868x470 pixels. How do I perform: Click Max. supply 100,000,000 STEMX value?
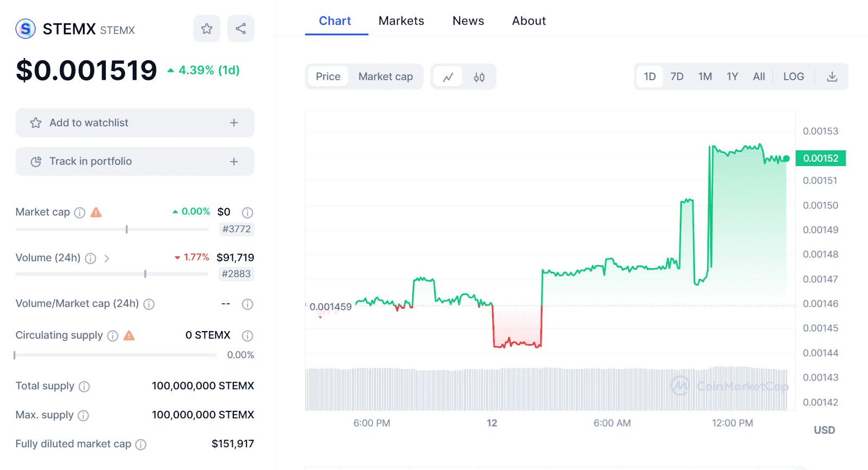(x=203, y=415)
